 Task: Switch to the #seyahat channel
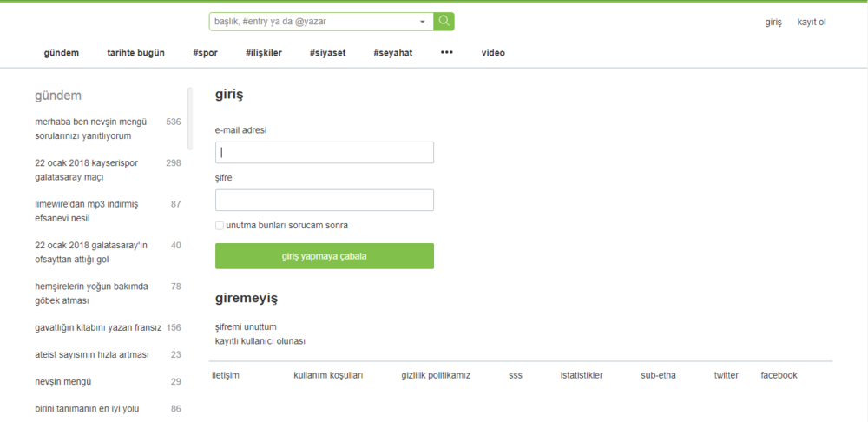click(x=393, y=53)
